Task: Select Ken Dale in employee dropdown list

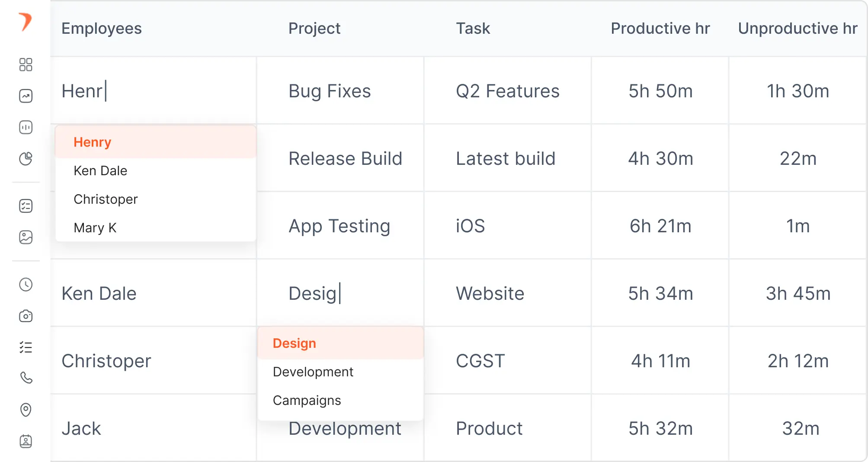Action: (x=156, y=170)
